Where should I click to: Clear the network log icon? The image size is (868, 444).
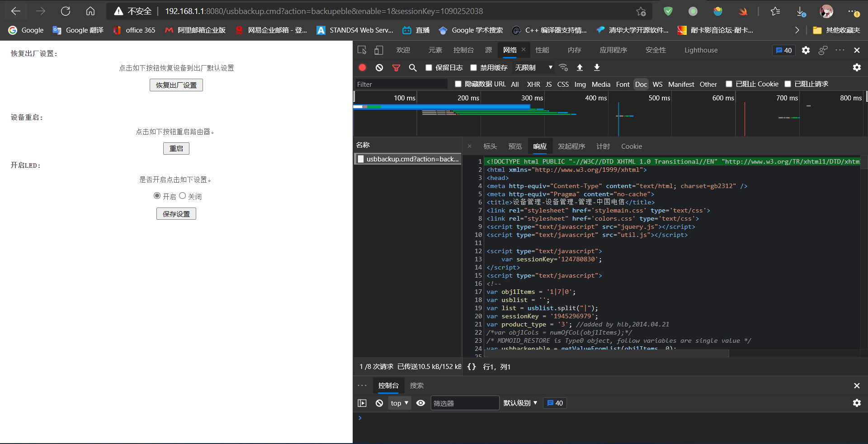[x=379, y=67]
